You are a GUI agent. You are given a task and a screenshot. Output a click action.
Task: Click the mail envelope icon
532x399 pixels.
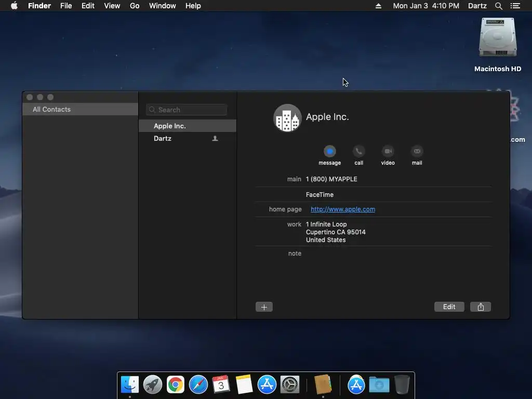[417, 151]
